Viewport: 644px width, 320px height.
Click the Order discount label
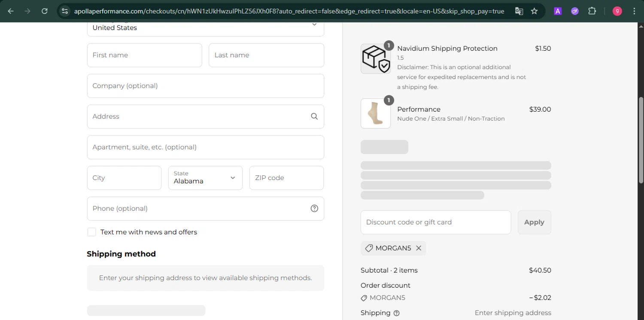point(386,286)
